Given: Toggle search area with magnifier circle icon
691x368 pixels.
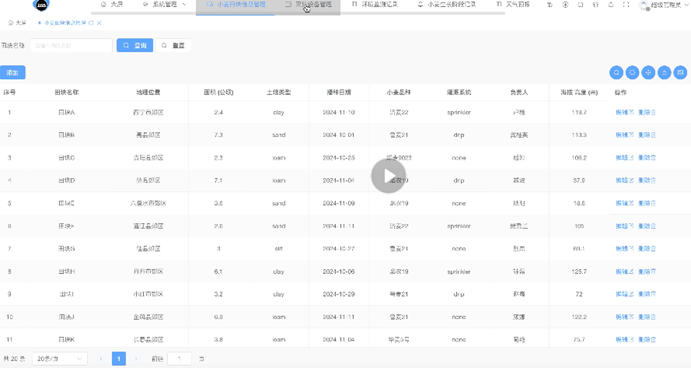Looking at the screenshot, I should pos(616,73).
